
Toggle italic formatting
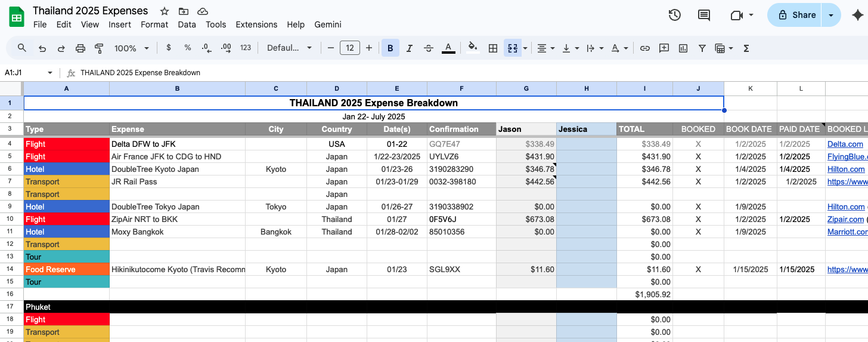[x=410, y=48]
